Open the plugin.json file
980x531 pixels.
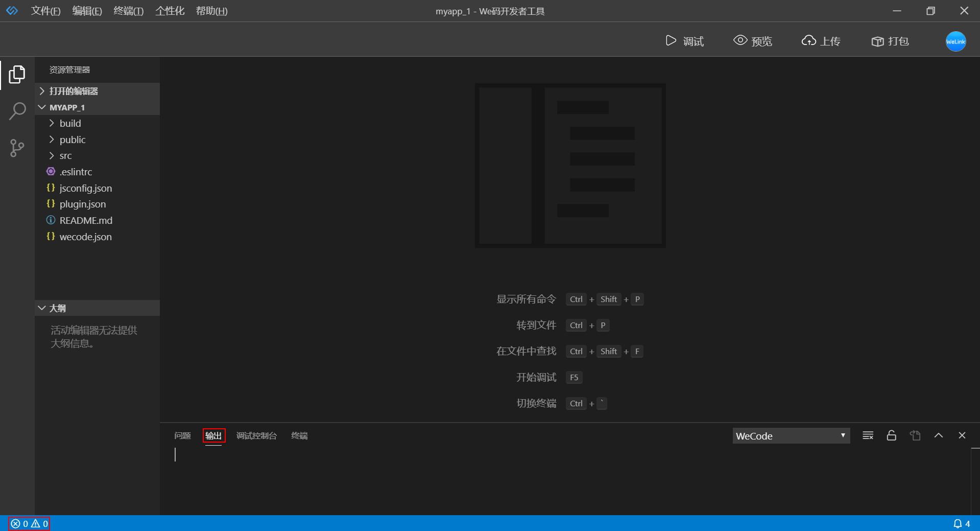tap(82, 204)
